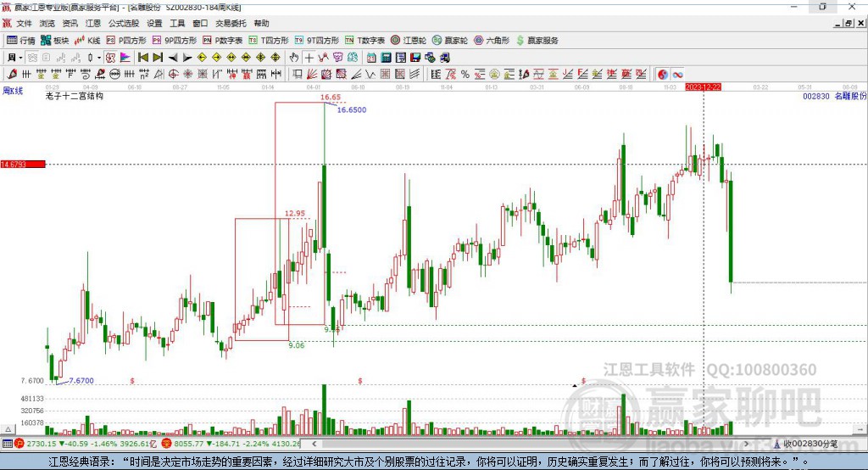The height and width of the screenshot is (470, 868).
Task: Click the 14.6793 red price marker
Action: click(x=23, y=164)
